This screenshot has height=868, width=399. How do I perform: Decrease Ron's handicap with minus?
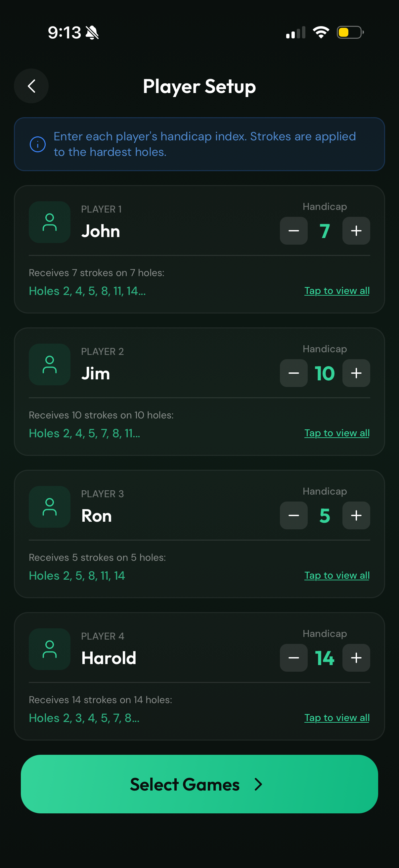[293, 515]
